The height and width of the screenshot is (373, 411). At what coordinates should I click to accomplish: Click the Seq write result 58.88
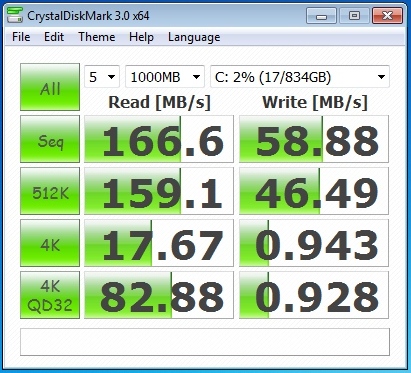[x=314, y=139]
